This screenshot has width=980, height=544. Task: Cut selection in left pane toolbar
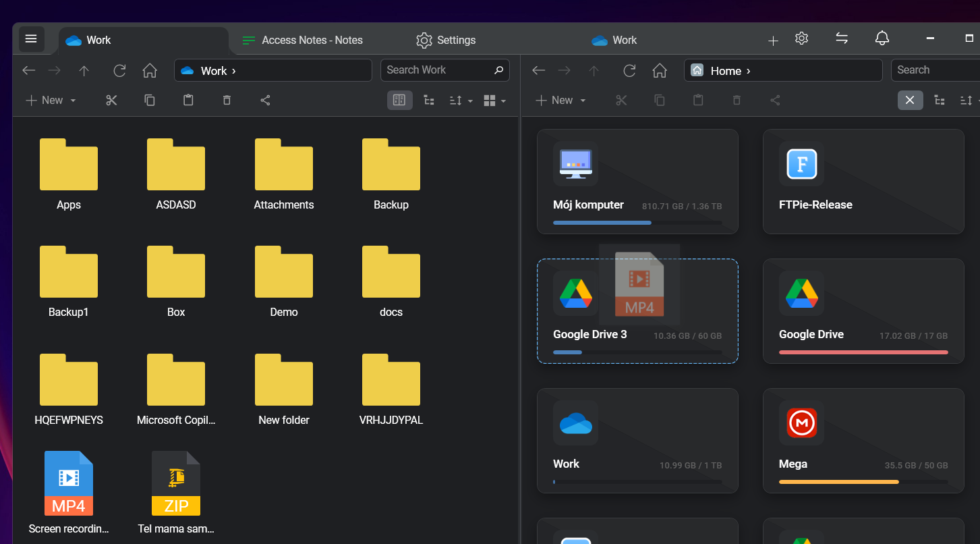point(111,100)
